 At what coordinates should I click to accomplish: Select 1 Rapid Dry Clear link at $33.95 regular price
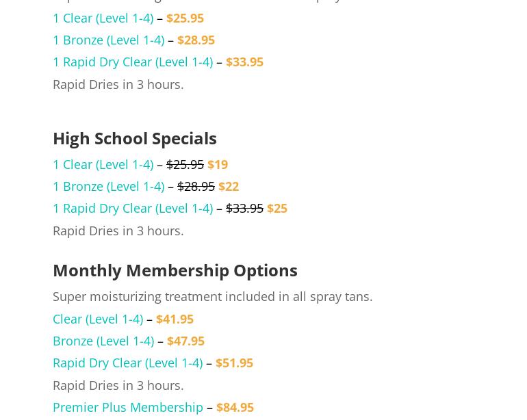[133, 62]
